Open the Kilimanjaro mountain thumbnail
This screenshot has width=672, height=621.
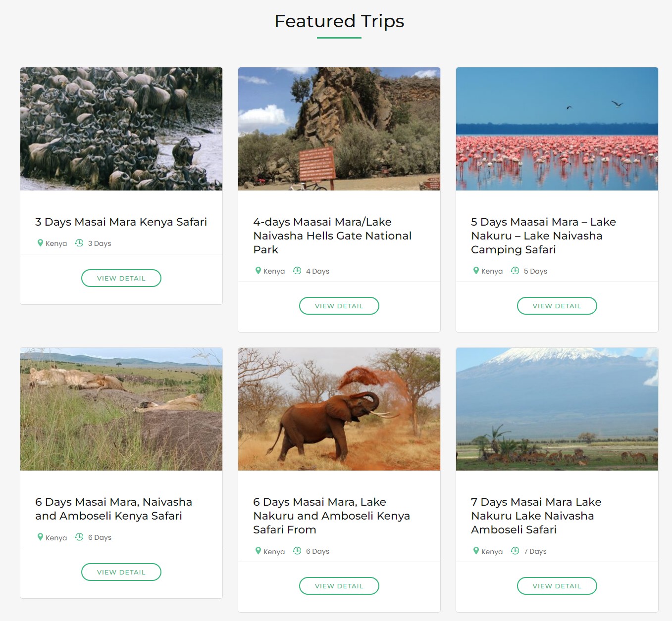(x=557, y=409)
